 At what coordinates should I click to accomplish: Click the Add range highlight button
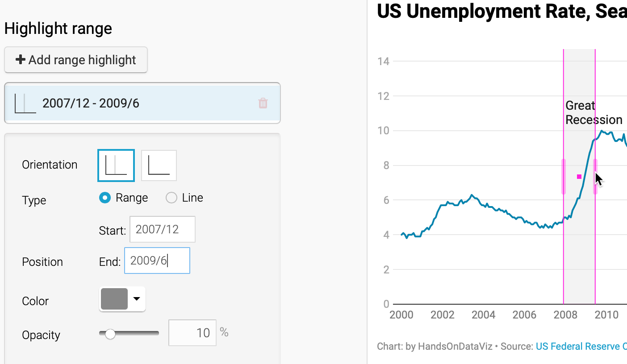click(76, 60)
